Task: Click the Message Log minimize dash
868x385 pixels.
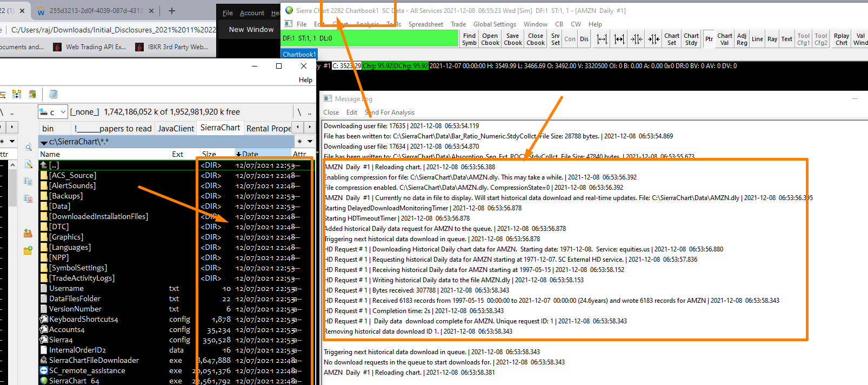Action: pos(855,98)
